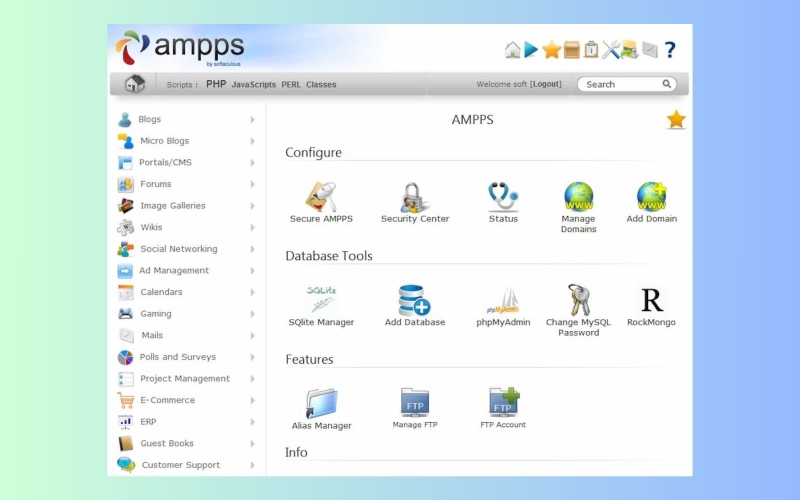Screen dimensions: 800x500
Task: Open Change MySQL Password keys icon
Action: pos(579,300)
